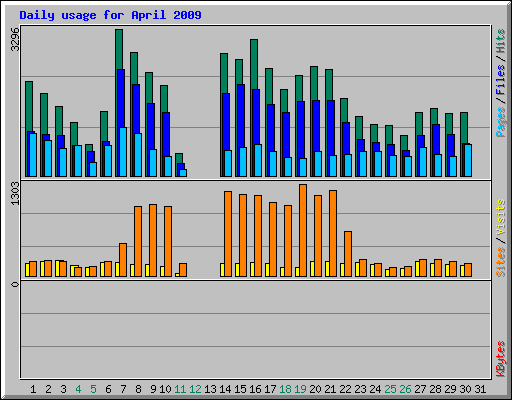Click day 27 on the x-axis
This screenshot has height=400, width=512.
tap(420, 389)
